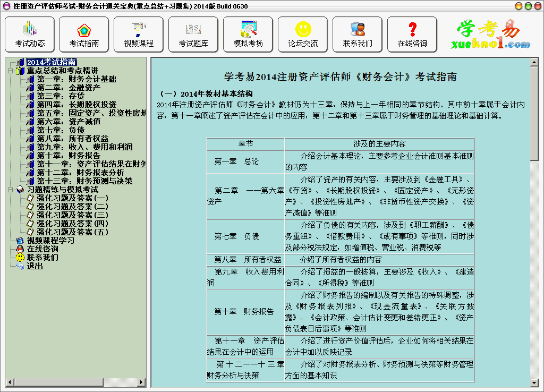The image size is (544, 392).
Task: Select 第一章：财务会计基础 in tree
Action: [76, 79]
